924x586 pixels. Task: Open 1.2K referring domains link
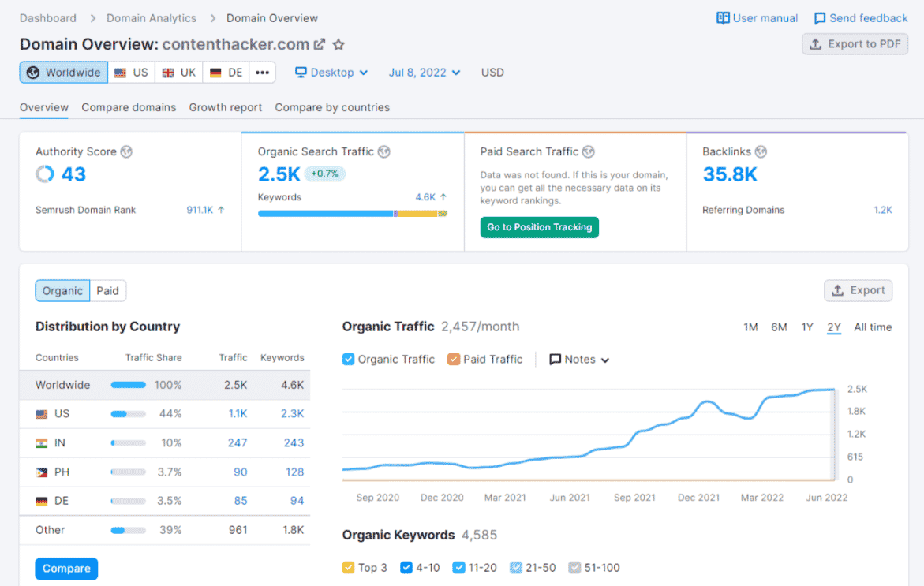883,210
